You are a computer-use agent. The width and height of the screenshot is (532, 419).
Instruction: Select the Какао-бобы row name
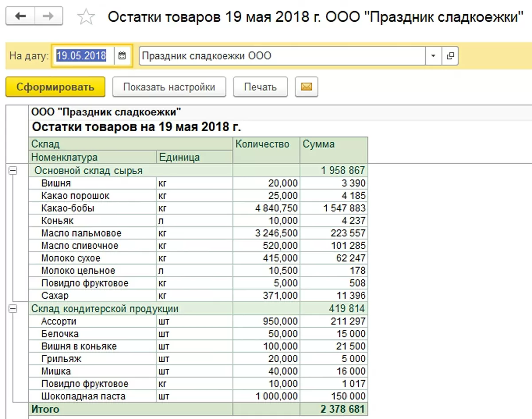click(x=67, y=208)
